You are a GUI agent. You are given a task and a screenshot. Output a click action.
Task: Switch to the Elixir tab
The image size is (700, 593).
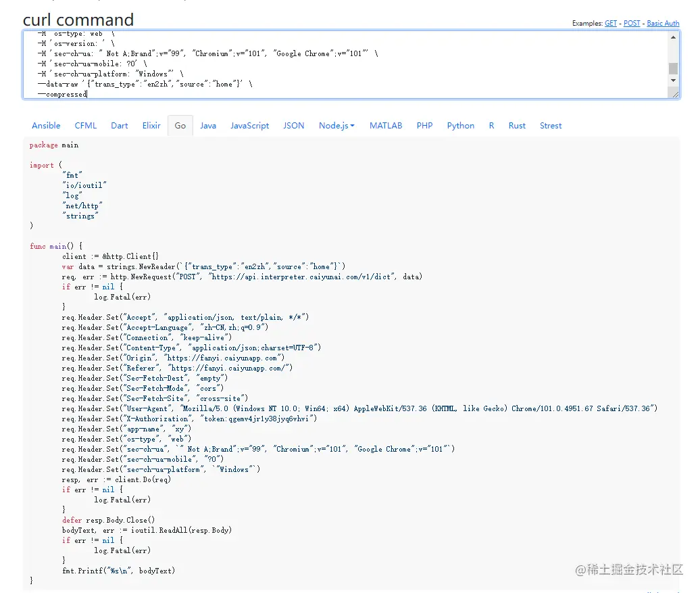151,126
